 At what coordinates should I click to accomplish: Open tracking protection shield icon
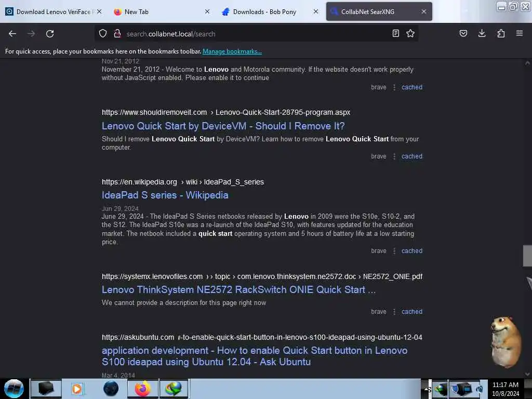tap(103, 34)
